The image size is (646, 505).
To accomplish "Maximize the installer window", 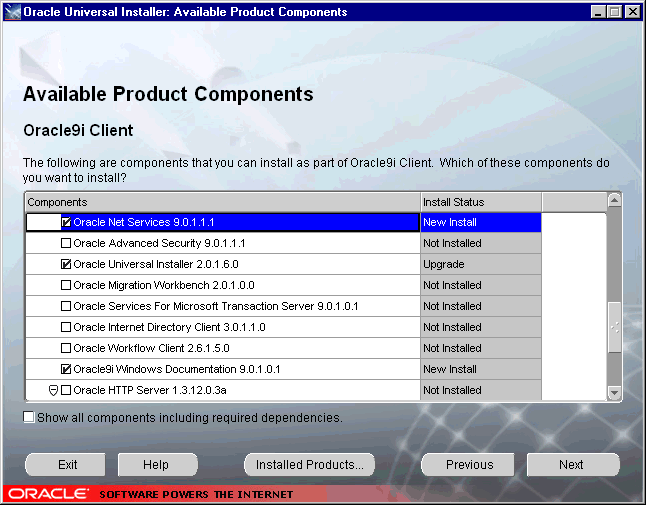I will coord(615,12).
